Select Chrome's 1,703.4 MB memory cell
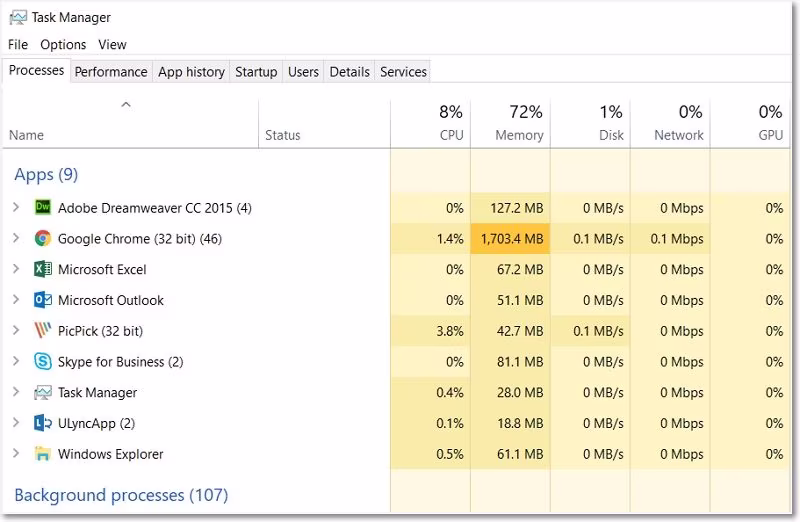The width and height of the screenshot is (800, 522). (x=511, y=239)
